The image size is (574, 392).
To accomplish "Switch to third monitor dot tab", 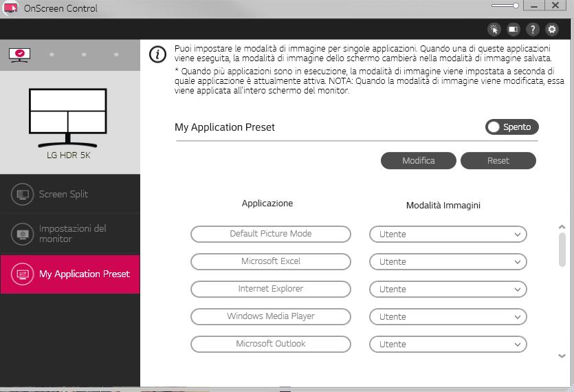I will (84, 54).
